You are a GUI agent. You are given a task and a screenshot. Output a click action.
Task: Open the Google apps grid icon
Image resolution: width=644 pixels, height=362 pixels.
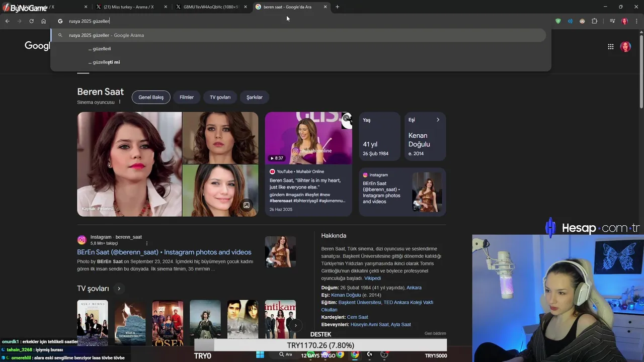point(611,47)
